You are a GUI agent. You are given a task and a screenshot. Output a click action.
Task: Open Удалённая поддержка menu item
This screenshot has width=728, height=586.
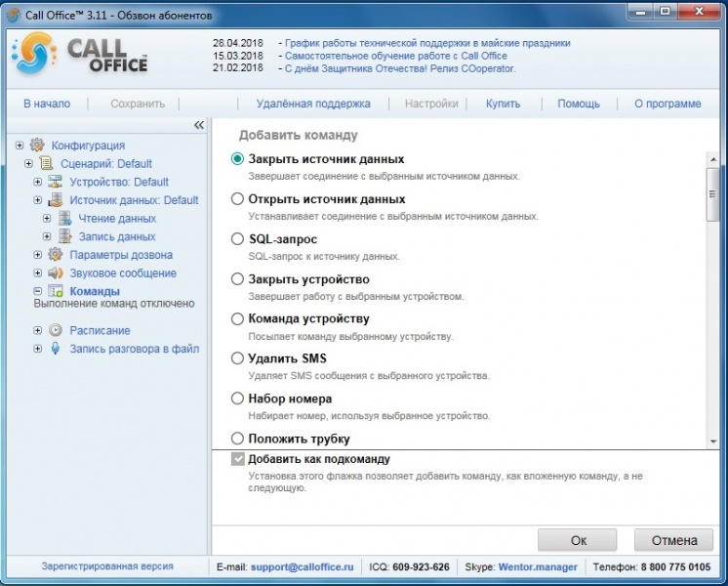pos(313,104)
